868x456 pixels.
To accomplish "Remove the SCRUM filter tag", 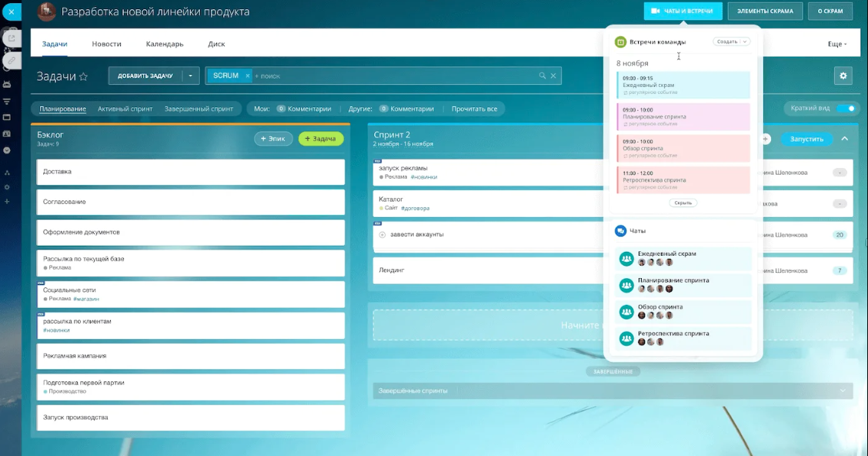I will pyautogui.click(x=248, y=76).
